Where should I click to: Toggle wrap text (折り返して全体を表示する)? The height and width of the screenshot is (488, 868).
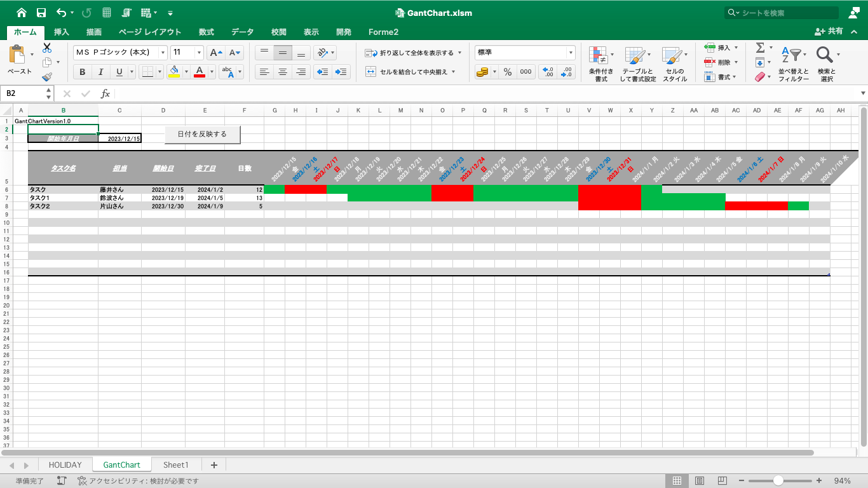[x=414, y=53]
